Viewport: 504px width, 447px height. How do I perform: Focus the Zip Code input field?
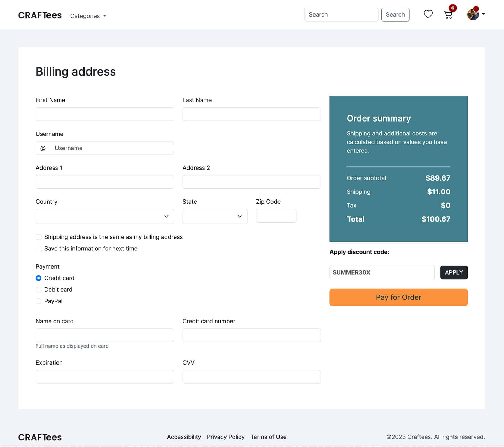pos(276,216)
